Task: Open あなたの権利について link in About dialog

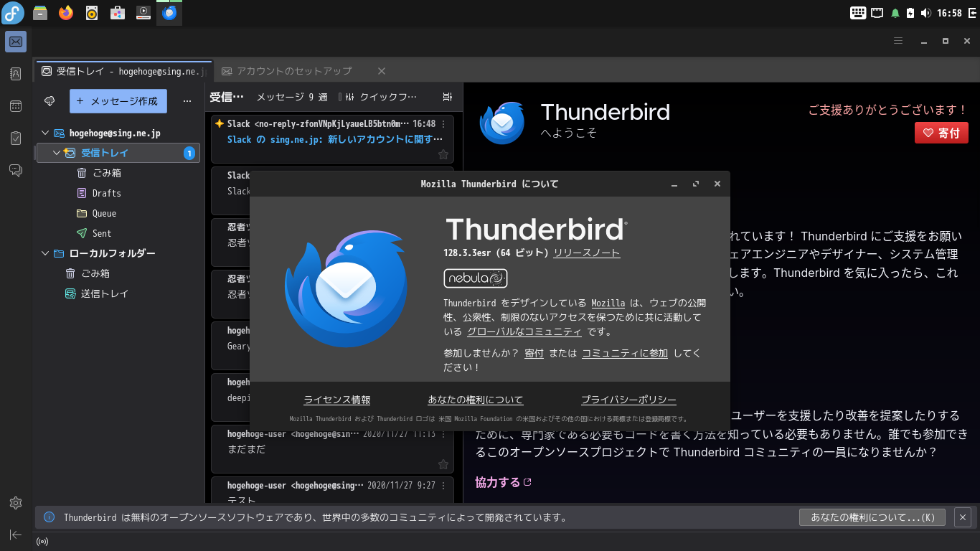Action: (x=476, y=400)
